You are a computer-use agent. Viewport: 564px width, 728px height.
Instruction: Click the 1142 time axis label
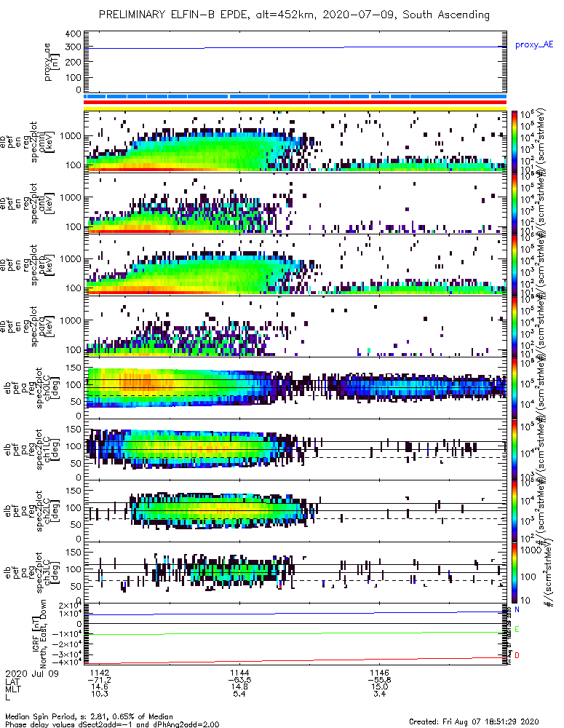coord(100,673)
